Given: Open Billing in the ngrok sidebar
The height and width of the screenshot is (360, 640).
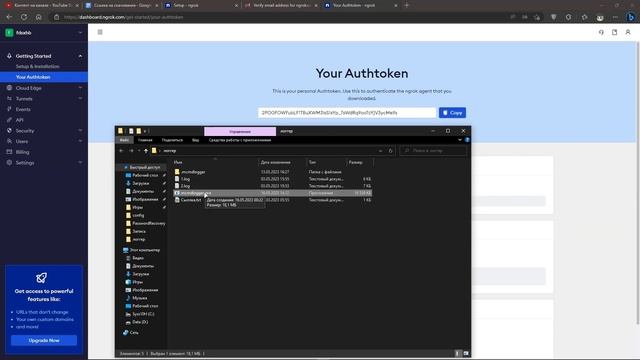Looking at the screenshot, I should click(x=22, y=152).
